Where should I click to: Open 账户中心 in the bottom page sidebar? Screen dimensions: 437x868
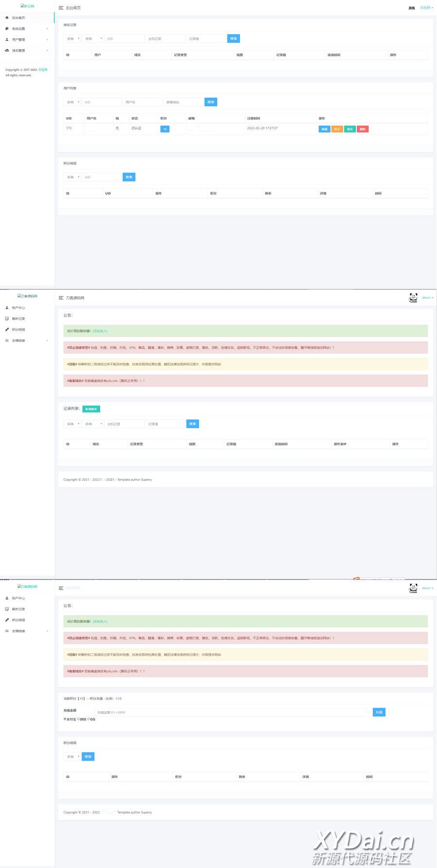pyautogui.click(x=18, y=598)
